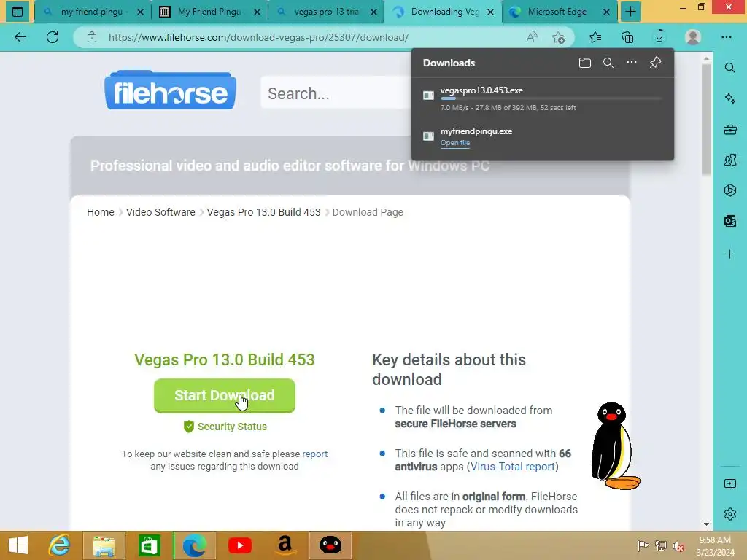This screenshot has height=560, width=747.
Task: Turn on Read aloud in address bar
Action: coord(532,37)
